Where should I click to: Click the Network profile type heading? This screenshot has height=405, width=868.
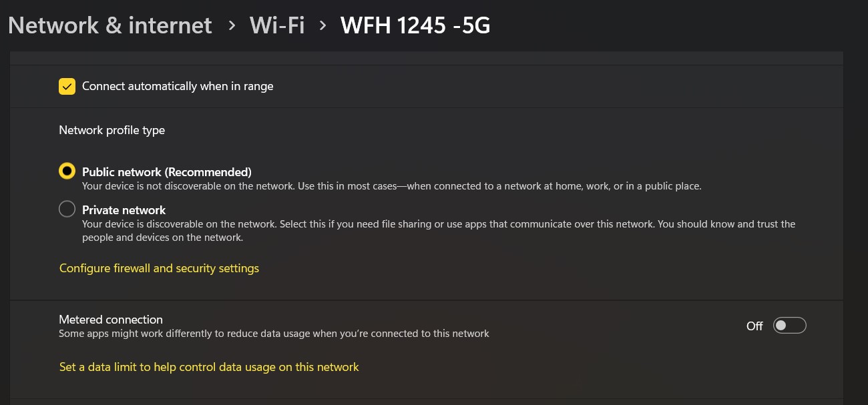click(112, 129)
